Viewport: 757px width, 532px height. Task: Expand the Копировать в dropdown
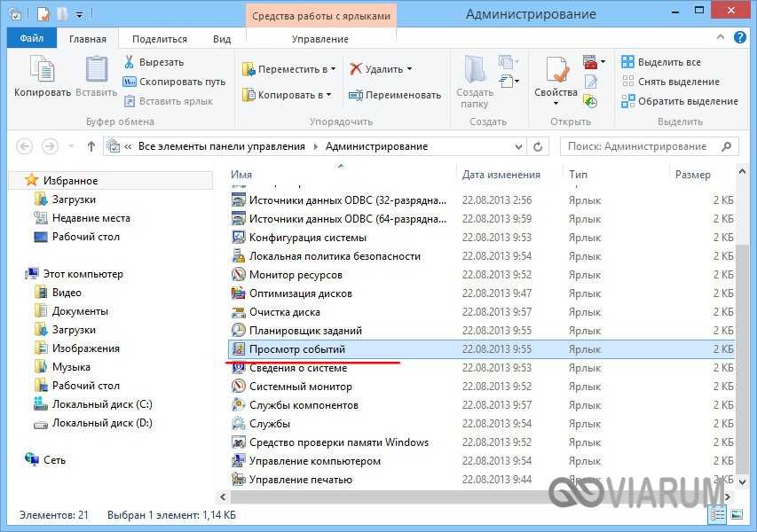329,95
